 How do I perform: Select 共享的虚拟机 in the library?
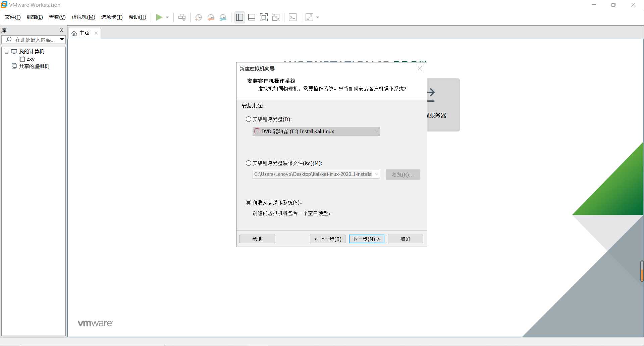[34, 66]
